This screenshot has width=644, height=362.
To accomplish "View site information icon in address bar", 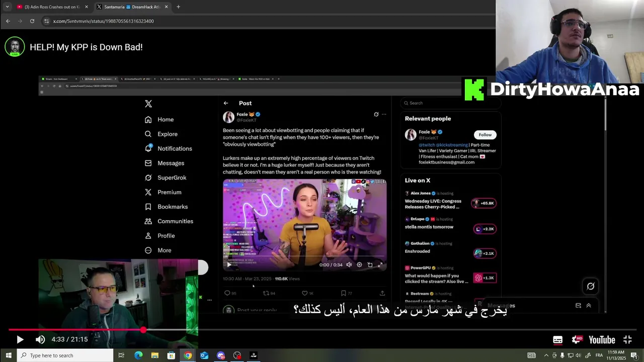I will pos(46,21).
